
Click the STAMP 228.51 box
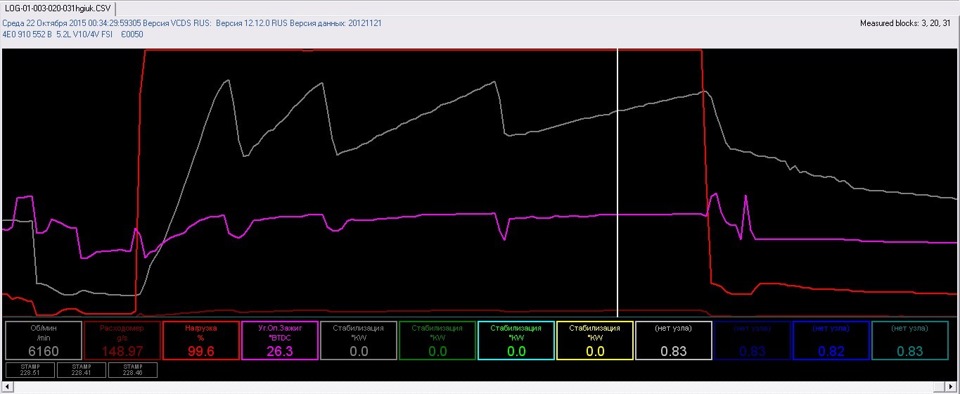click(29, 370)
